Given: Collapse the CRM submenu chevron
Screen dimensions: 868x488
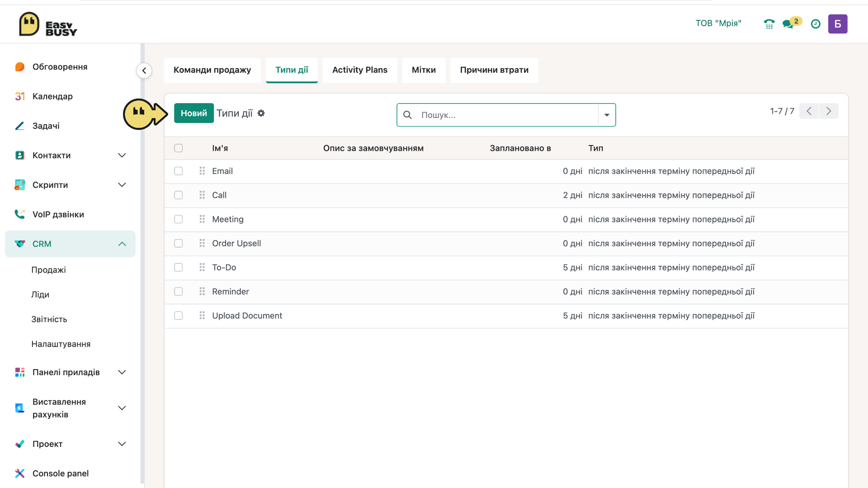Looking at the screenshot, I should pyautogui.click(x=122, y=244).
